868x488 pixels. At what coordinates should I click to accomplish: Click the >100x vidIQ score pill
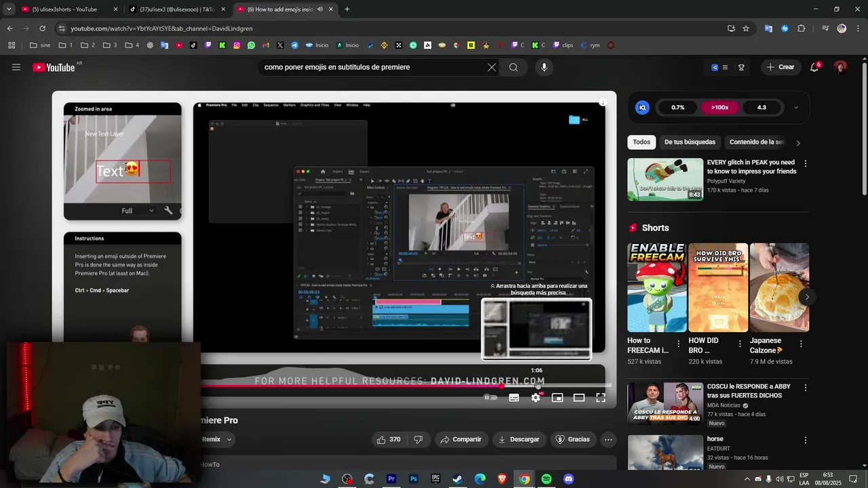[719, 108]
